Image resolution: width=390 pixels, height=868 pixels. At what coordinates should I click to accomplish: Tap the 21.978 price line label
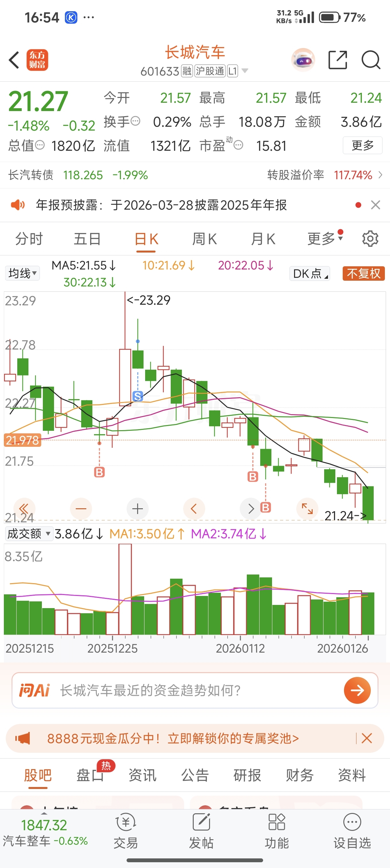click(23, 440)
